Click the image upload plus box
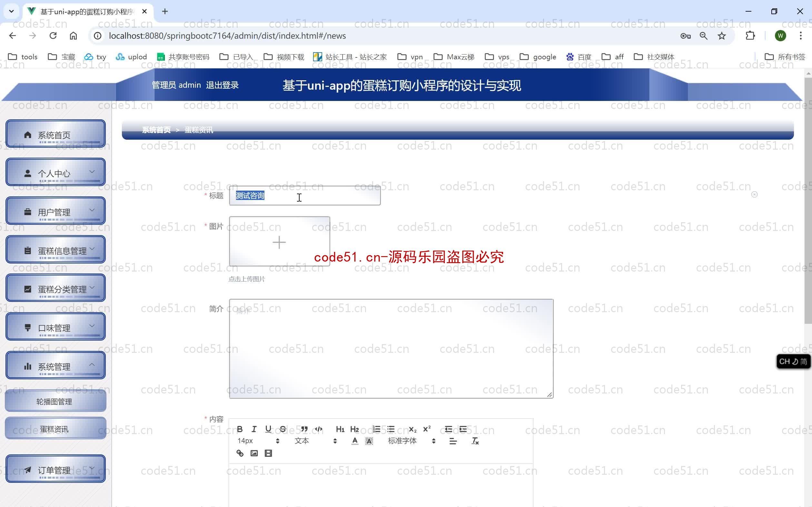Screen dimensions: 812x507 click(x=279, y=242)
